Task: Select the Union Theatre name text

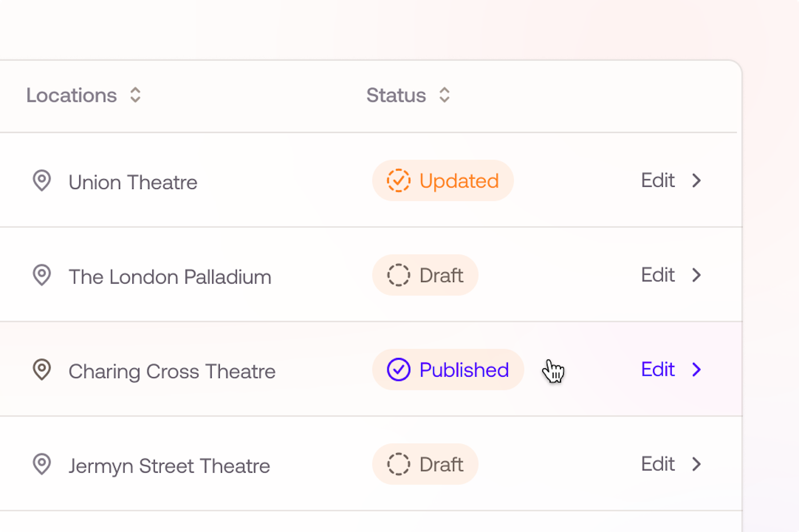Action: [x=133, y=183]
